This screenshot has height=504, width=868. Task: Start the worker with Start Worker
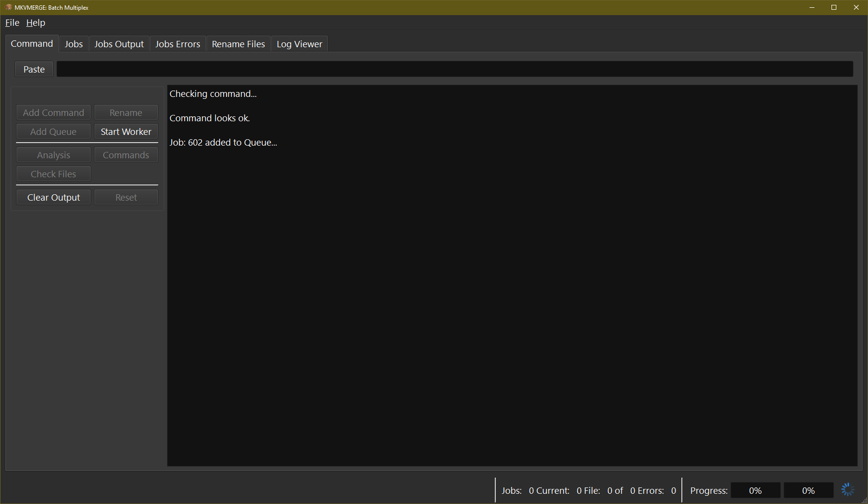click(x=126, y=131)
